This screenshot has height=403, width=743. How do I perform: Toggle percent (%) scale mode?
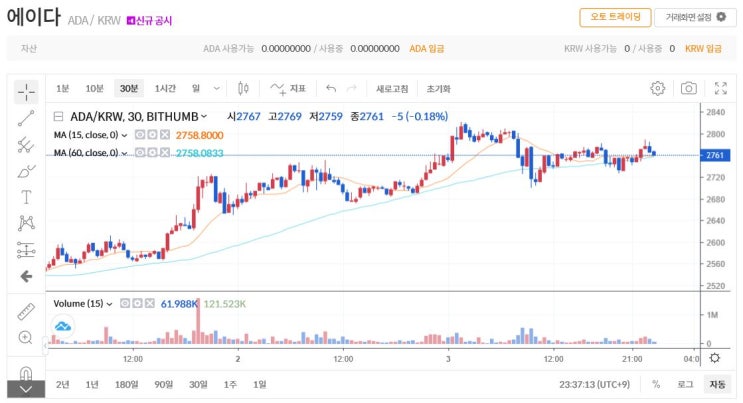click(656, 384)
